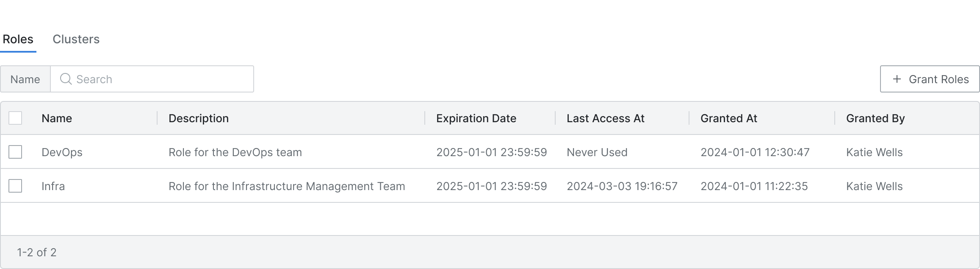This screenshot has height=269, width=980.
Task: Click the Granted At column header
Action: (x=729, y=118)
